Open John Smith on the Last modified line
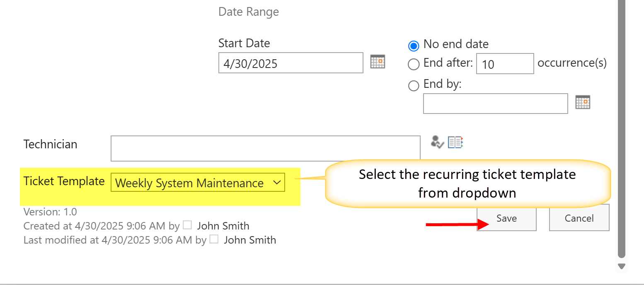This screenshot has height=285, width=644. [x=249, y=240]
